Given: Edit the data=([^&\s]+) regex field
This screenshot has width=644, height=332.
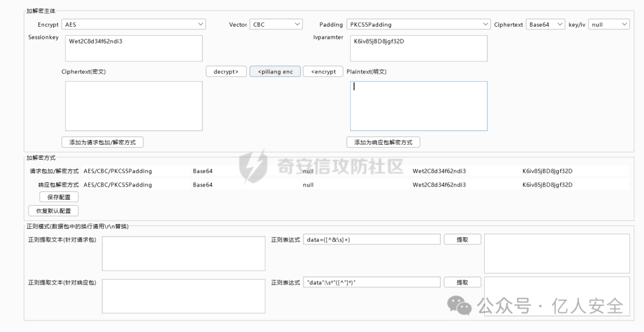Looking at the screenshot, I should click(371, 240).
